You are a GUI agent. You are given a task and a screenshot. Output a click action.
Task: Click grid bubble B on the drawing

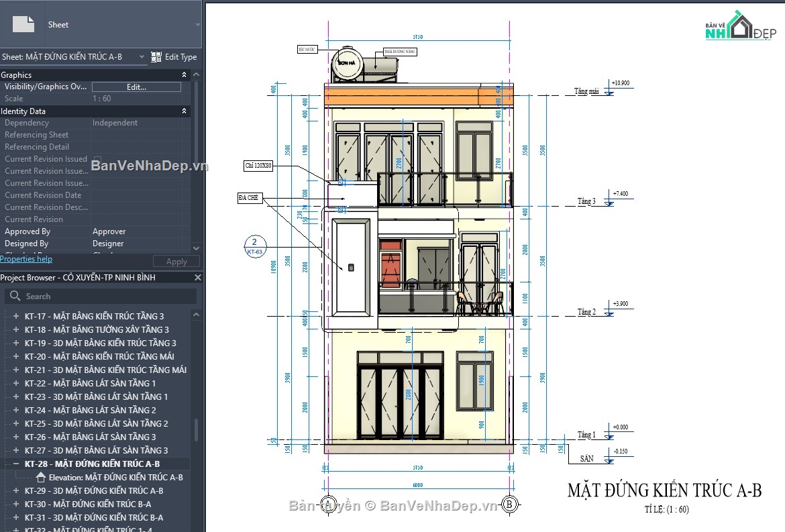[x=509, y=504]
